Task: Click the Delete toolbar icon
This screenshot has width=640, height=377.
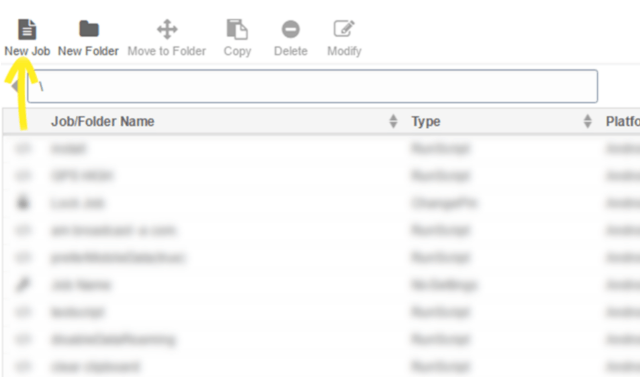Action: tap(291, 38)
